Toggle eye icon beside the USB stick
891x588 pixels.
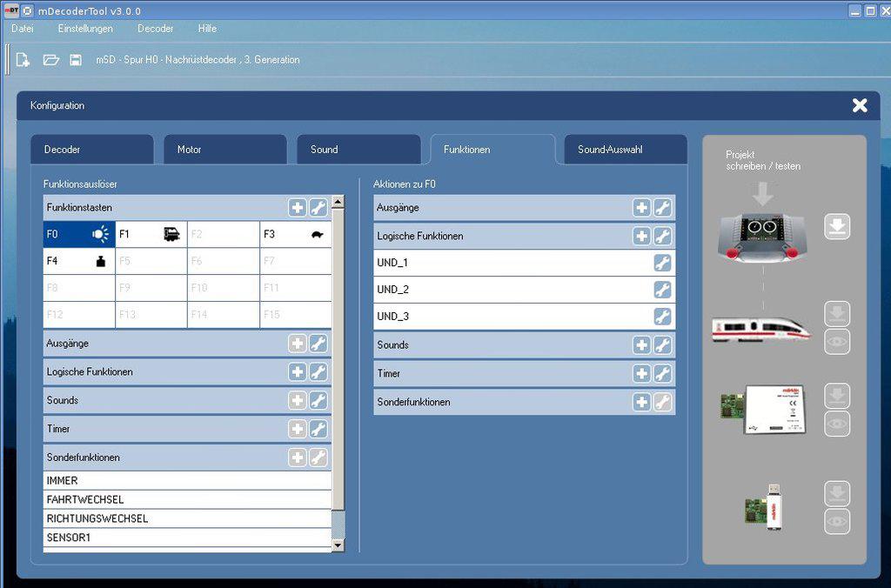coord(837,522)
